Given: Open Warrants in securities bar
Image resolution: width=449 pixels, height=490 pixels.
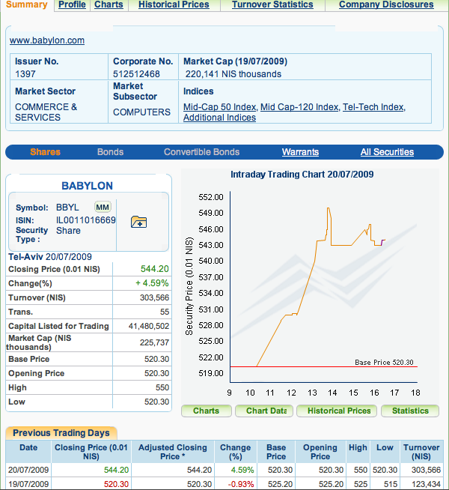Looking at the screenshot, I should pos(300,152).
